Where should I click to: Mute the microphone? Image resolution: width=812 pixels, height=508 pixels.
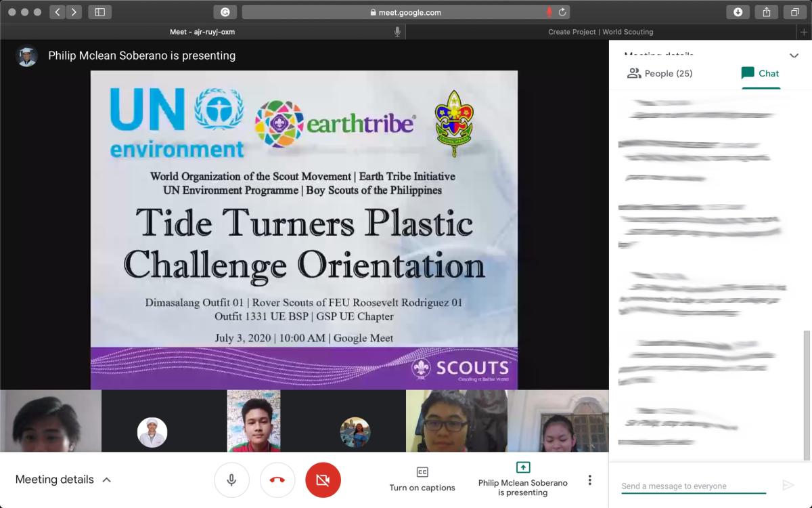click(232, 480)
